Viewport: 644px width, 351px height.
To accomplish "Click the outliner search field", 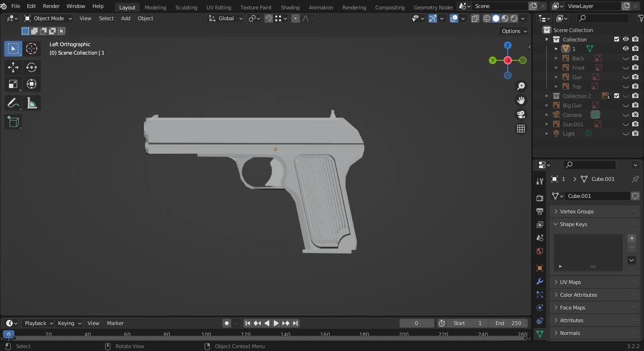I will (602, 17).
